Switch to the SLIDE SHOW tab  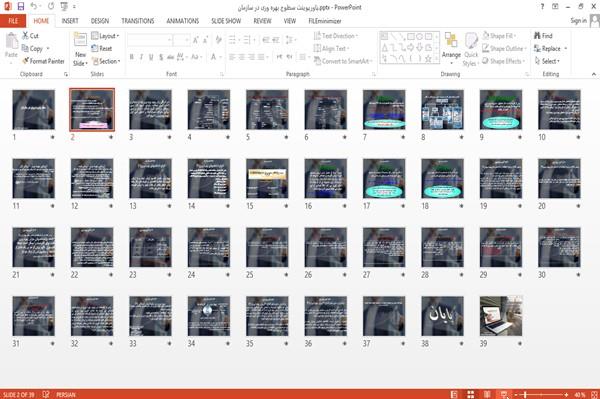coord(226,21)
